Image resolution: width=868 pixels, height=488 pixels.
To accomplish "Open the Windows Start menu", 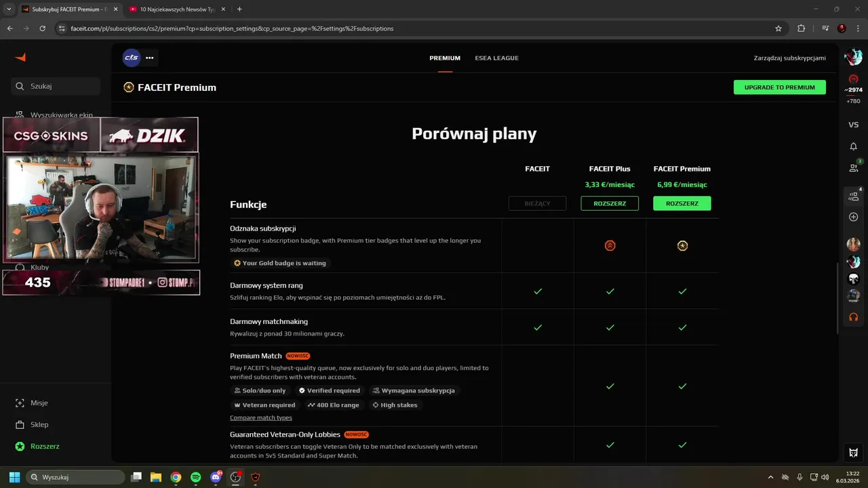I will click(14, 477).
